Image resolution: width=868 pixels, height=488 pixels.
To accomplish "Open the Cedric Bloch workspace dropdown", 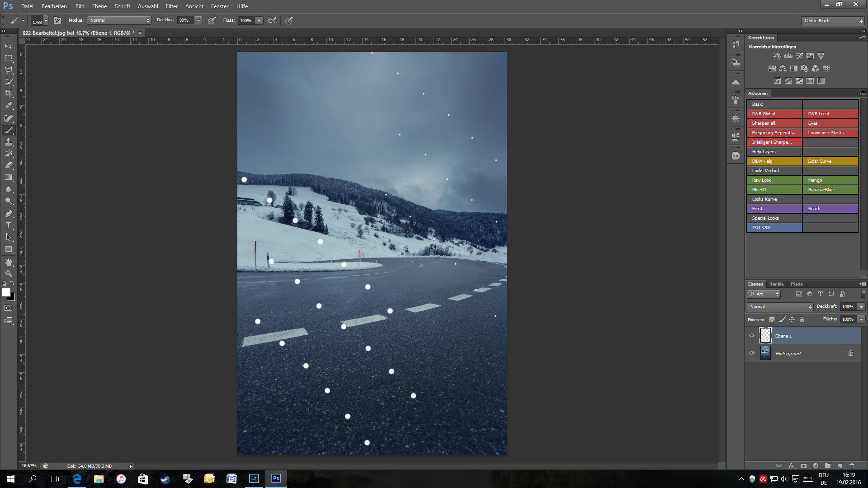I will tap(833, 21).
